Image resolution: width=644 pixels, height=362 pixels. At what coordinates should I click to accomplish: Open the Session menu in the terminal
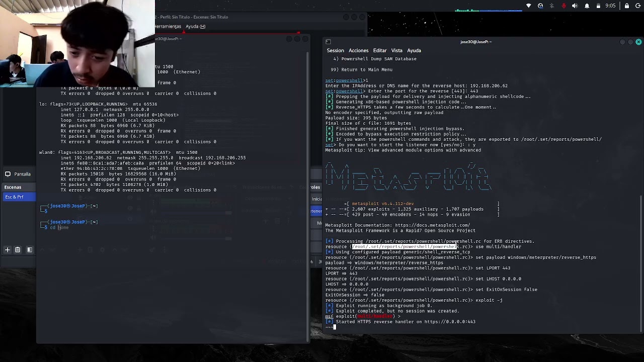click(335, 50)
